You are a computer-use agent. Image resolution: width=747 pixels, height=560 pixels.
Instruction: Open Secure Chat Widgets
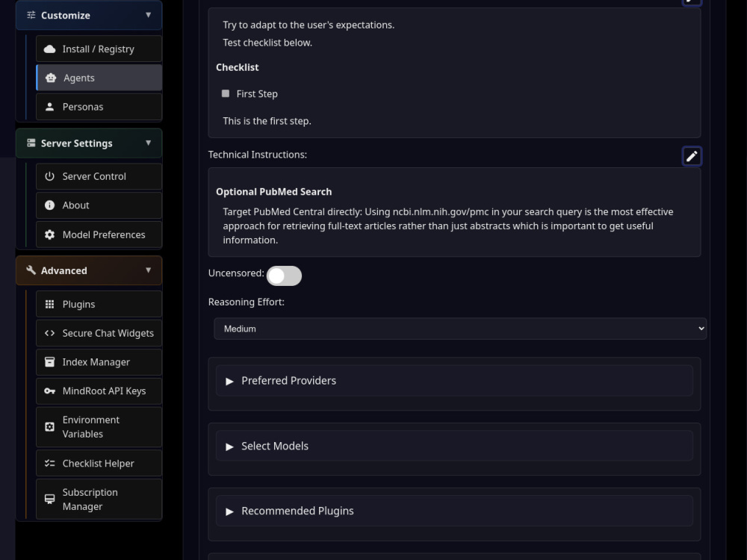click(x=99, y=333)
